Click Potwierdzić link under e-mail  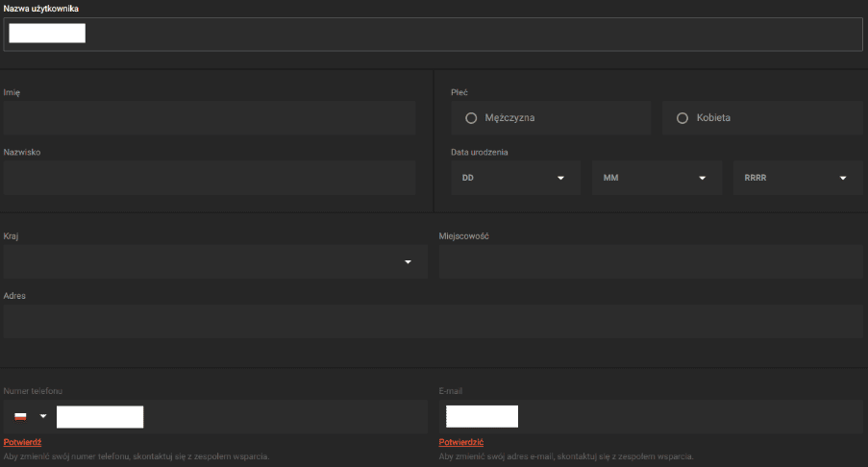[x=460, y=442]
